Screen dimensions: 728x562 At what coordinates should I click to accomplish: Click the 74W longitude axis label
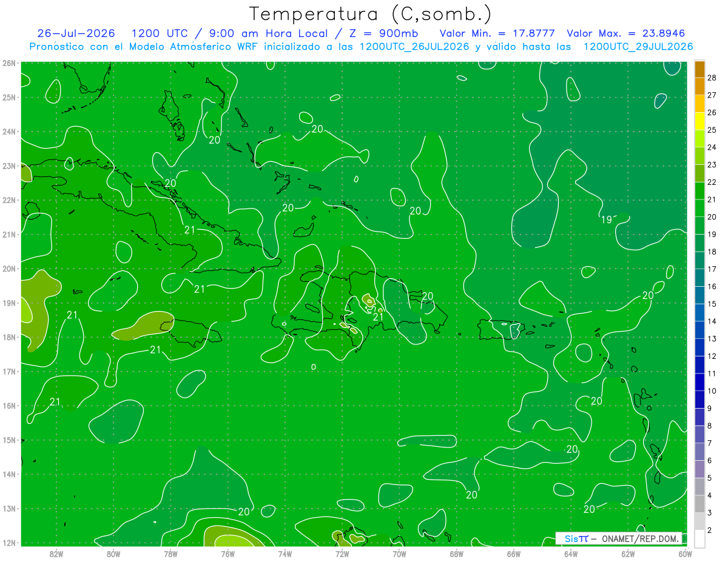(x=285, y=554)
